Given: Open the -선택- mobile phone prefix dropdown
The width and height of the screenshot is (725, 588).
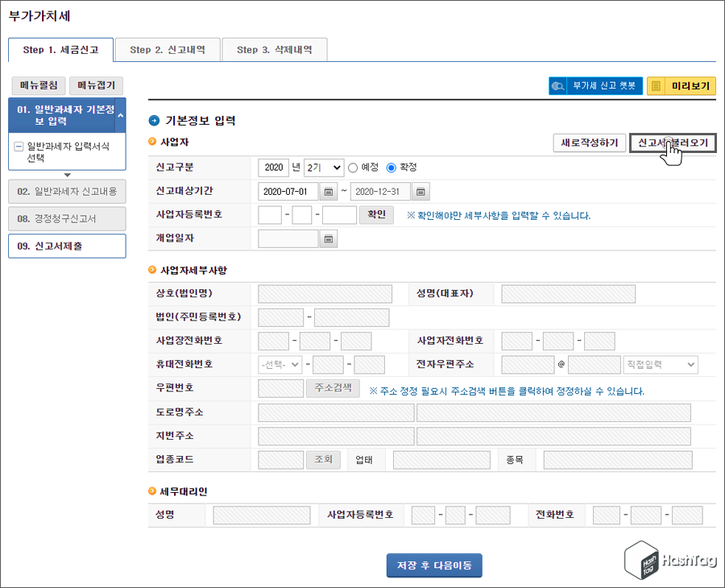Looking at the screenshot, I should (279, 364).
